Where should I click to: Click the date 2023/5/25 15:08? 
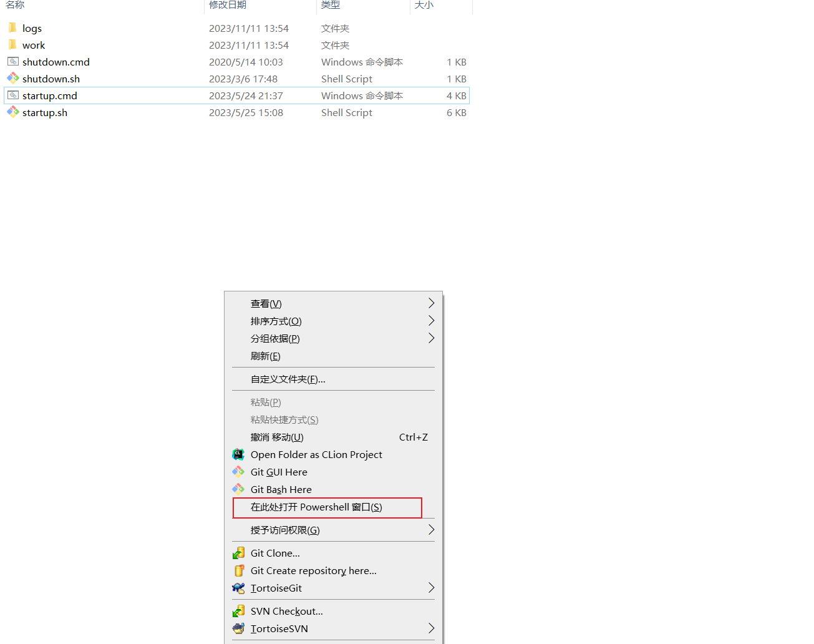click(246, 112)
